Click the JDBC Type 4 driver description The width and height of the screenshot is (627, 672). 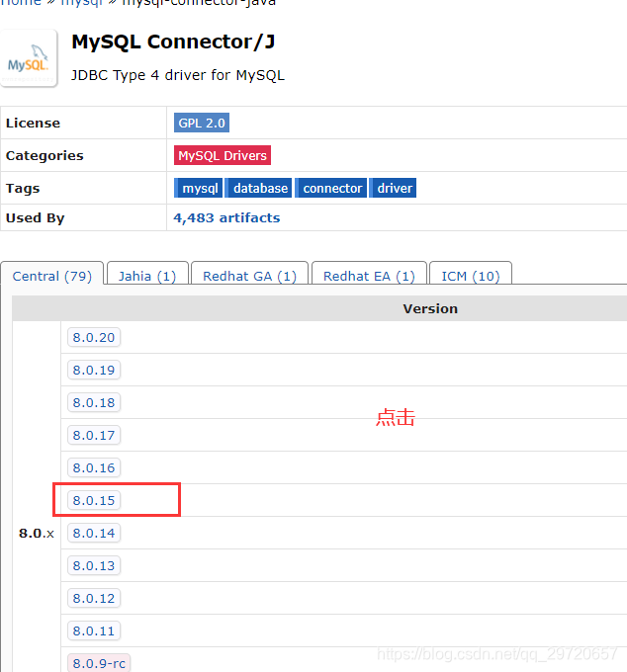tap(178, 75)
